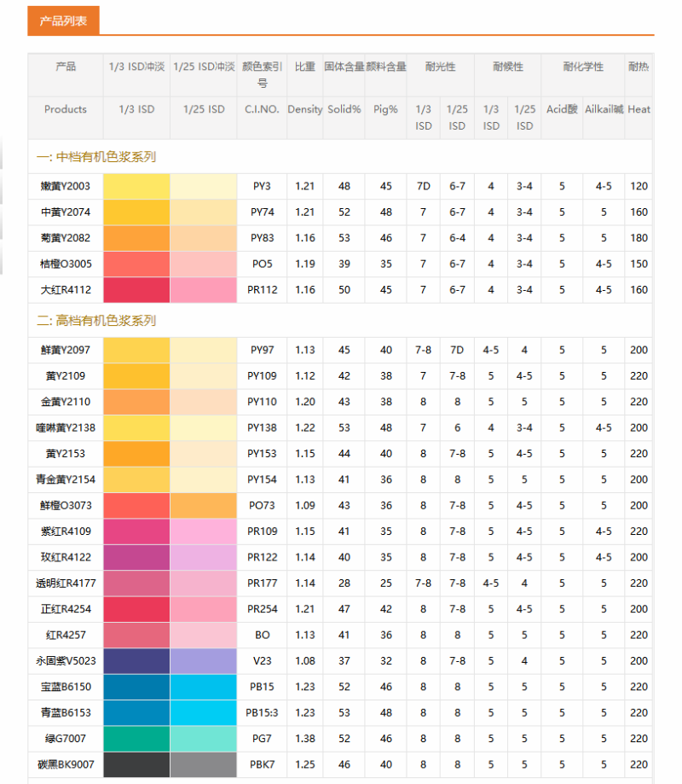Select product name 红R4257

(66, 636)
